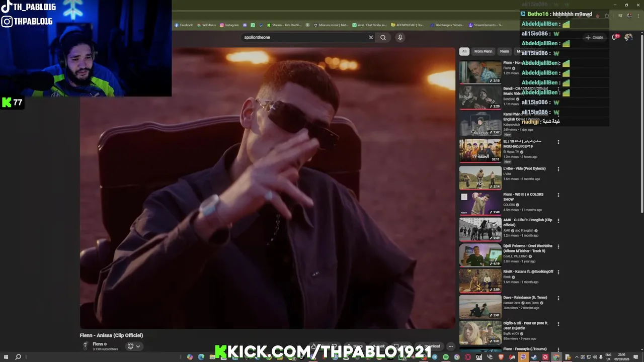Open the more actions ellipsis below the video
Screen dimensions: 644x362
[451, 346]
